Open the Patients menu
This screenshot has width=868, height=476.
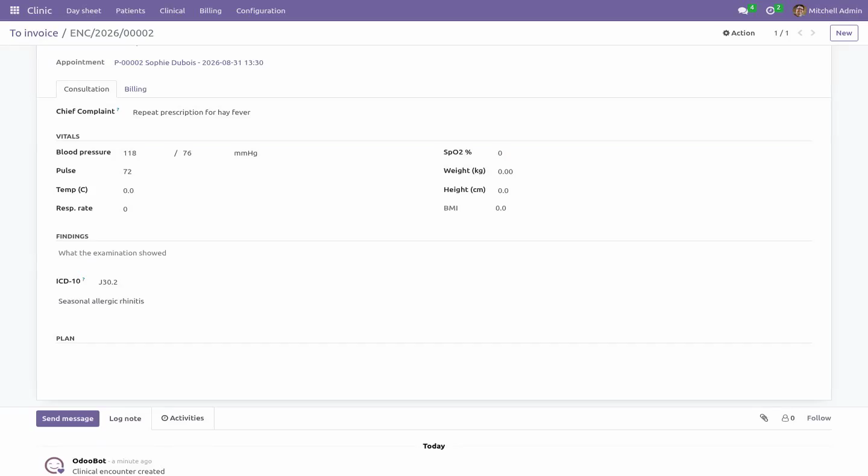tap(130, 10)
